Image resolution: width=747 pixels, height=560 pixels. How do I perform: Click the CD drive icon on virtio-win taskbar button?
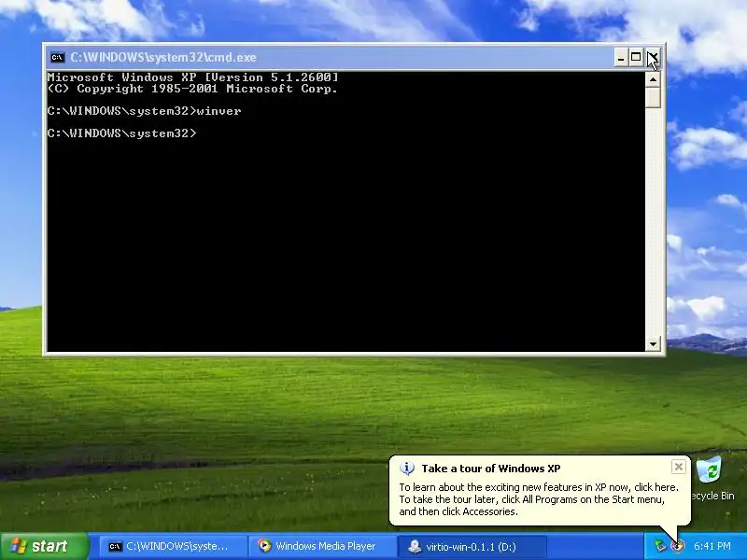[x=415, y=546]
